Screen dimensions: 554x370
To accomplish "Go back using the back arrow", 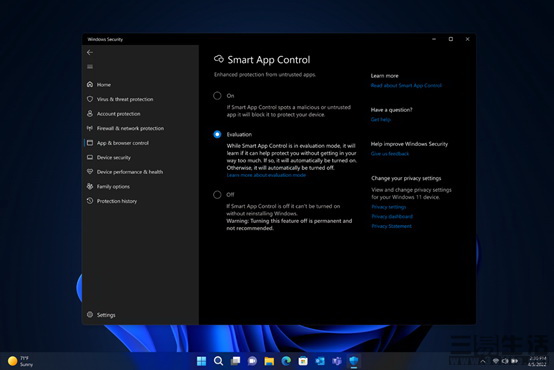I will (x=90, y=52).
